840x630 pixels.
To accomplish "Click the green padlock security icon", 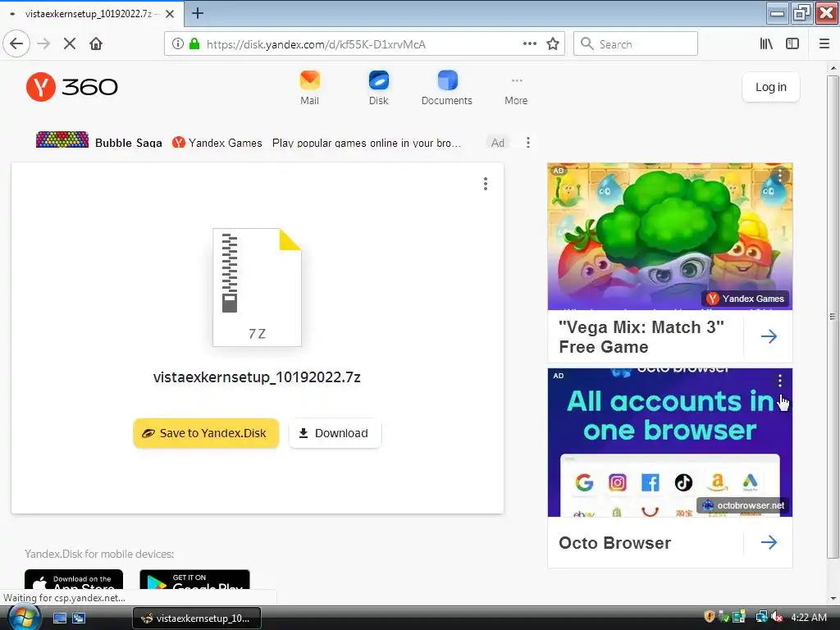I will coord(194,44).
